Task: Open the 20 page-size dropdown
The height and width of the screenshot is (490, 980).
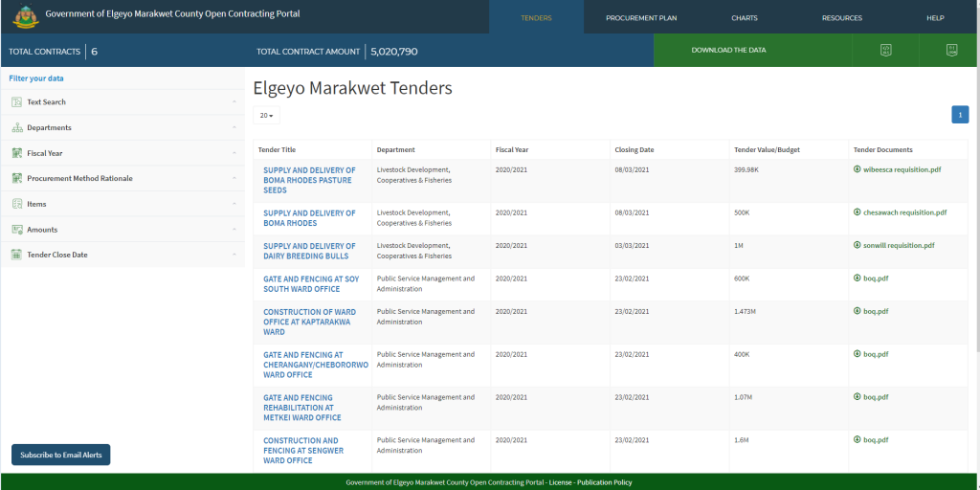Action: click(x=266, y=116)
